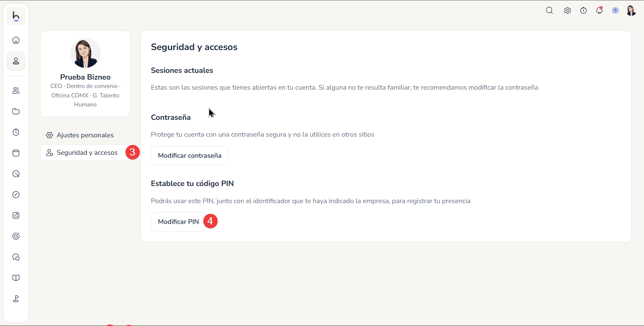644x326 pixels.
Task: Open the chart report icon in the sidebar
Action: point(16,216)
